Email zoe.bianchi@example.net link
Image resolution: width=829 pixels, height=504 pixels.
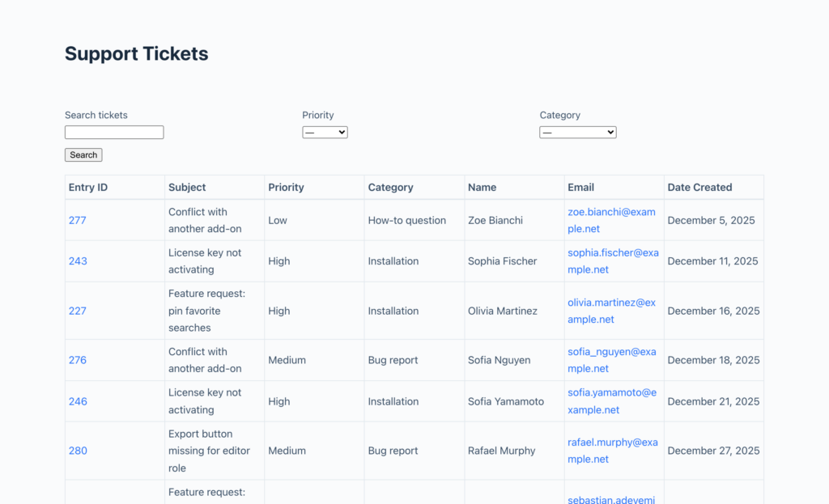tap(611, 220)
